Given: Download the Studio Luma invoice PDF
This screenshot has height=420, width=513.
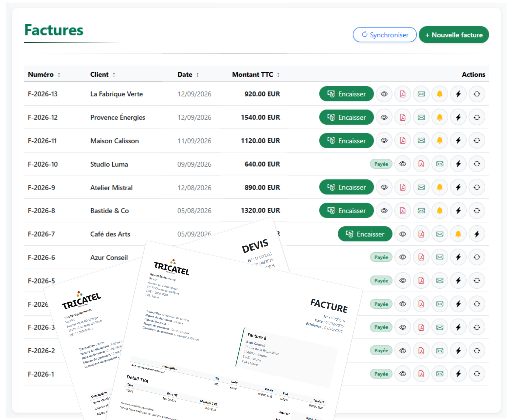Looking at the screenshot, I should click(x=421, y=164).
